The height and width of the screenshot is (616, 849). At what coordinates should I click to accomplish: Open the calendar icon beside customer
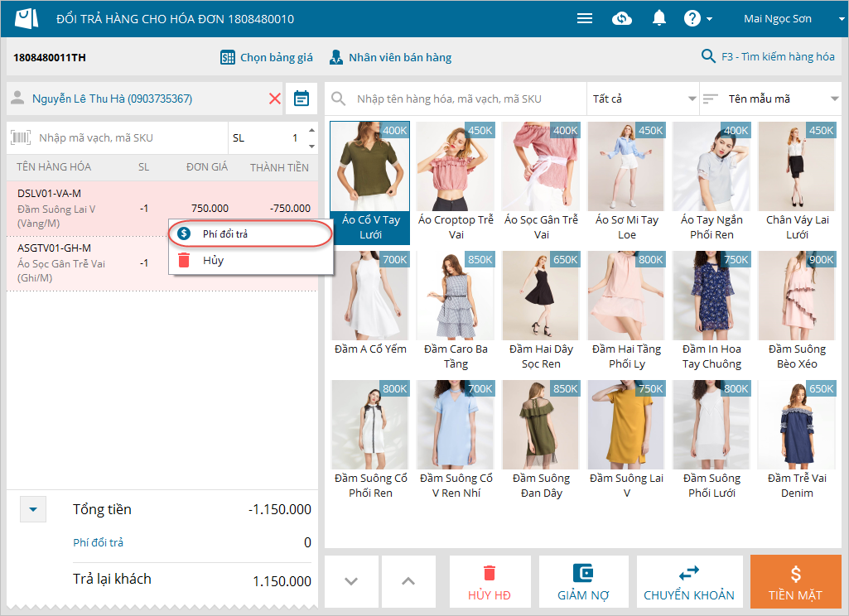coord(301,99)
